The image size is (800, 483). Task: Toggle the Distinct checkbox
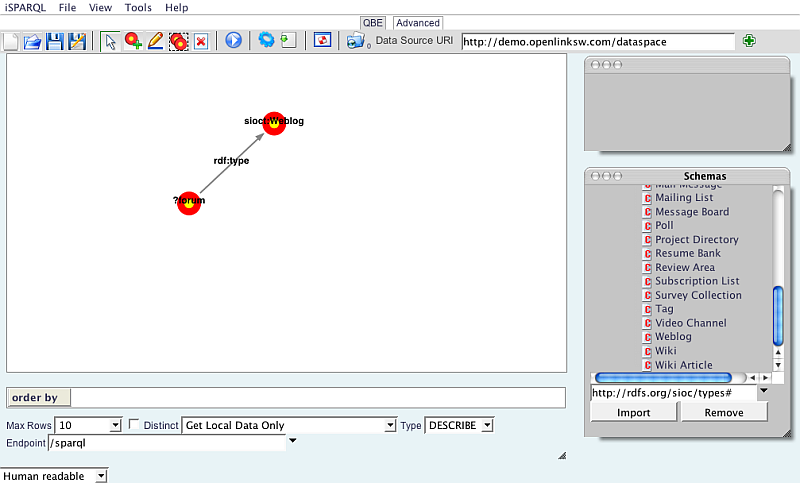tap(134, 424)
